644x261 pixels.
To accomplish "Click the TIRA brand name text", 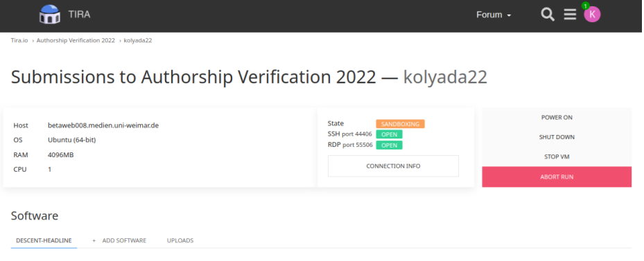I will tap(79, 15).
